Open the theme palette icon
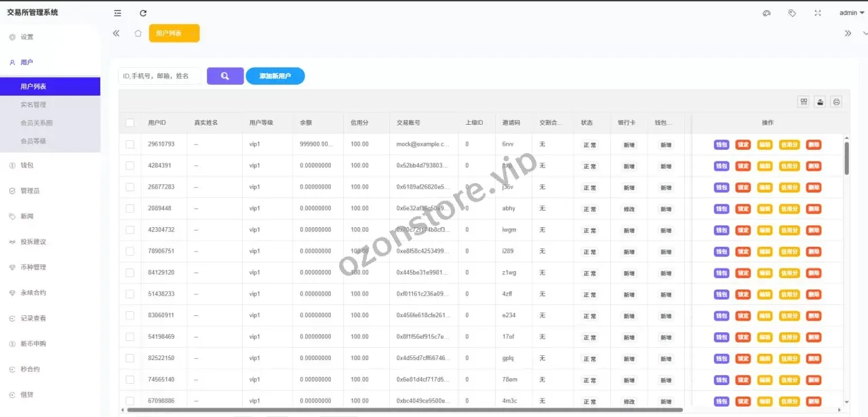 coord(767,13)
